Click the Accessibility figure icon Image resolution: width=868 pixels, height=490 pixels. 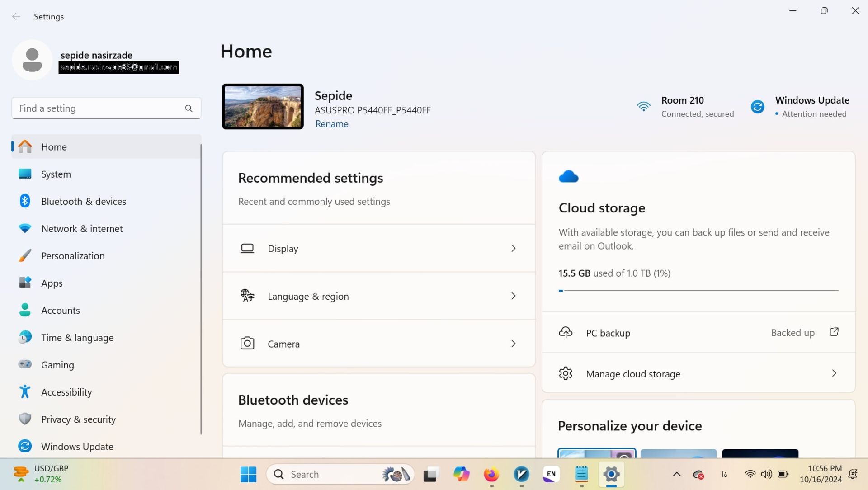coord(25,392)
